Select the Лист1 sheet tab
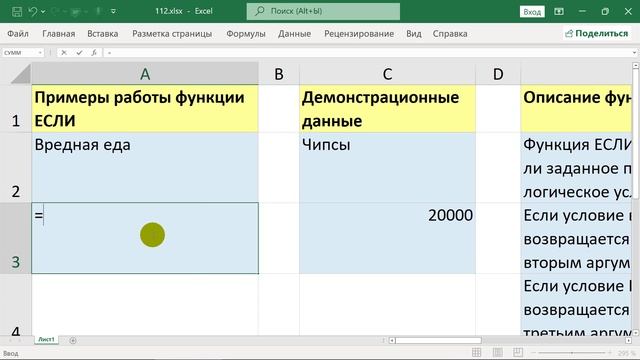640x360 pixels. coord(46,340)
